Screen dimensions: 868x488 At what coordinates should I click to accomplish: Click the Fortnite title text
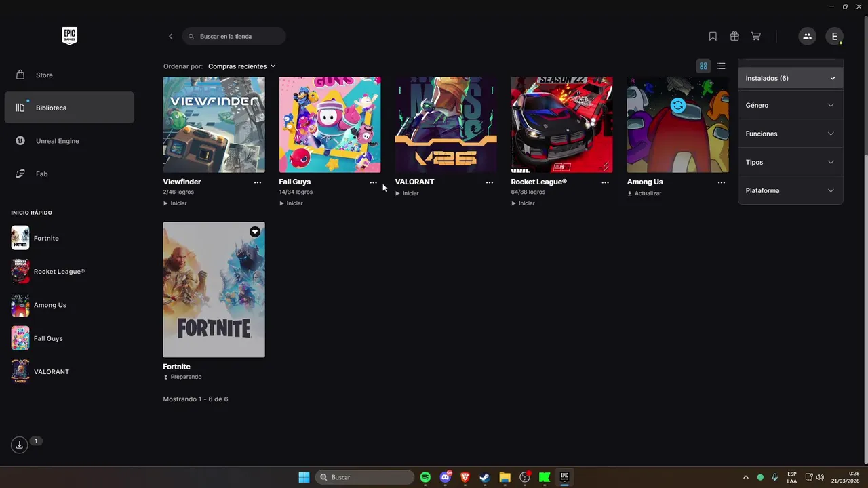point(176,367)
